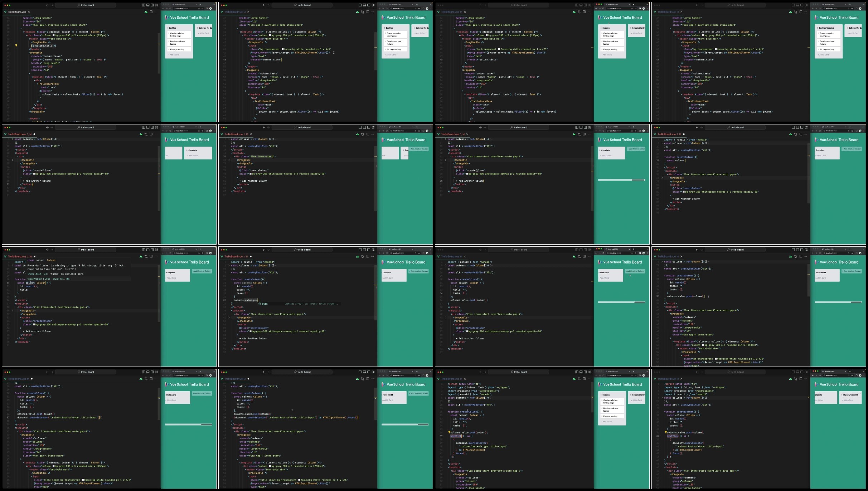
Task: Select the unmodified "TrelloBoard.vue" tab without M
Action: (x=17, y=12)
